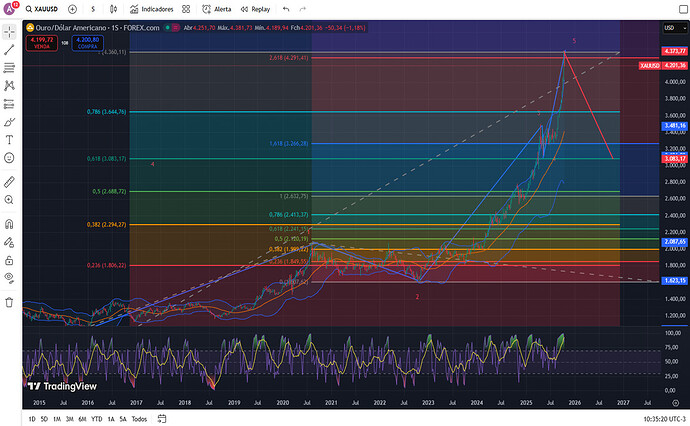This screenshot has height=426, width=690.
Task: Open time axis settings gear icon
Action: [675, 403]
